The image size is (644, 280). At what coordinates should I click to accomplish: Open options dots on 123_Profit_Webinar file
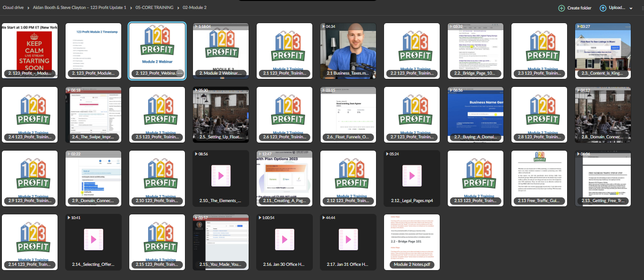coord(180,73)
